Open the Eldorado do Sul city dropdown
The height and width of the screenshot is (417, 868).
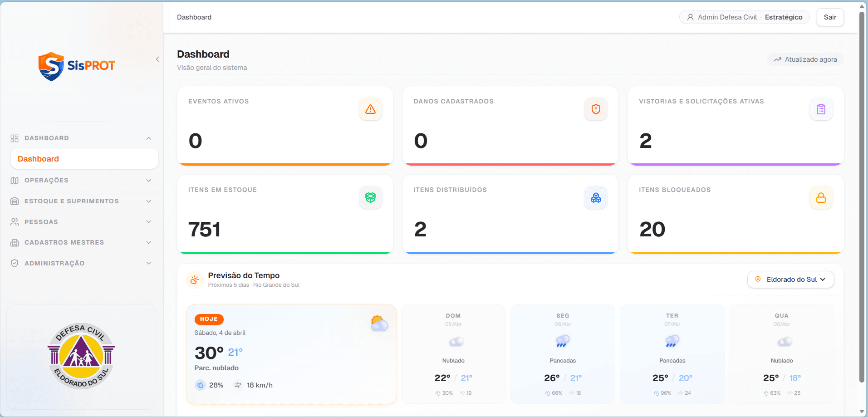coord(791,280)
